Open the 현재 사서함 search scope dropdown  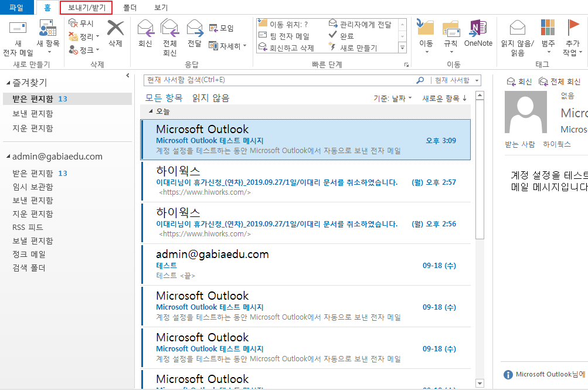pos(477,80)
